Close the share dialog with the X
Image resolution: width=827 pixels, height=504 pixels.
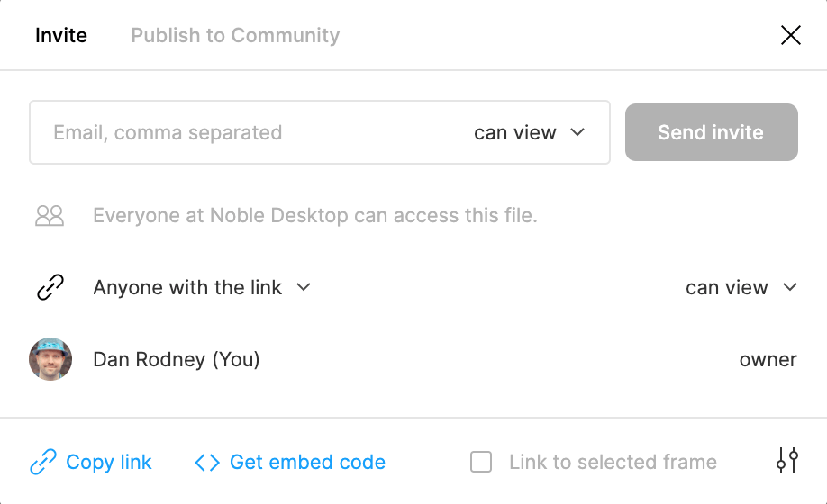tap(790, 36)
